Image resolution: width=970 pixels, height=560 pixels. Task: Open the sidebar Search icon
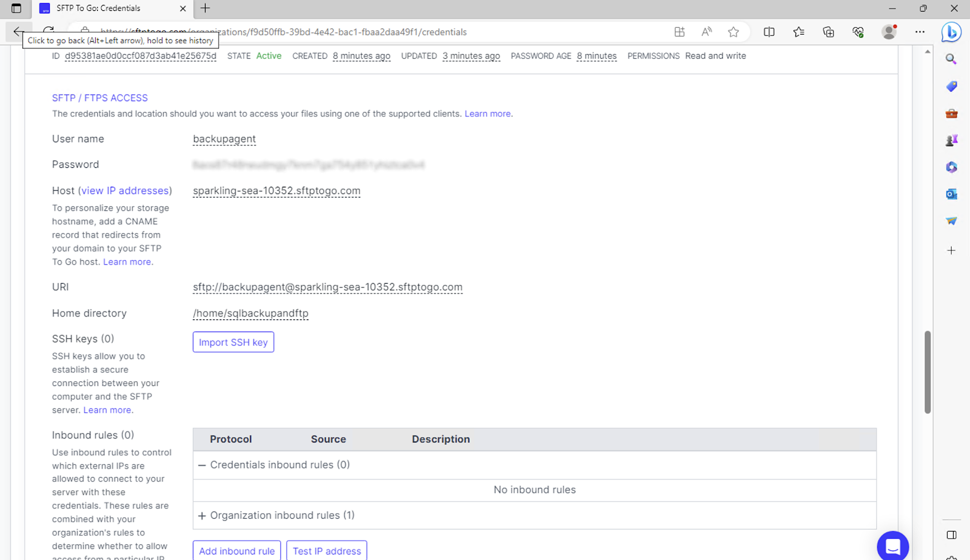(951, 59)
